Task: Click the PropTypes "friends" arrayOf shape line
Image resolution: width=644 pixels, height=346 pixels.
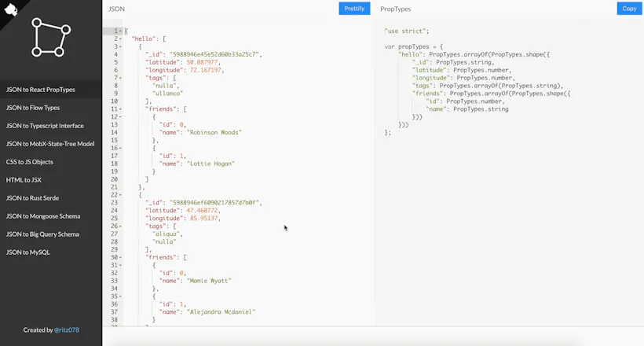Action: coord(491,94)
